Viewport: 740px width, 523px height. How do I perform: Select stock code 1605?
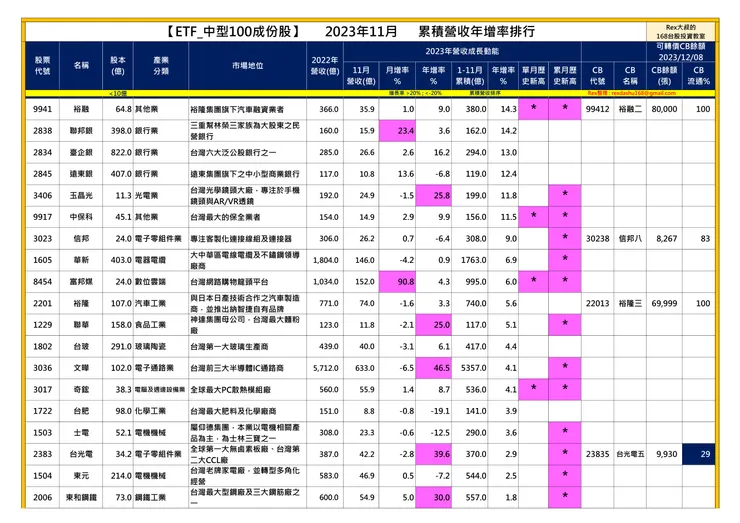[x=42, y=260]
